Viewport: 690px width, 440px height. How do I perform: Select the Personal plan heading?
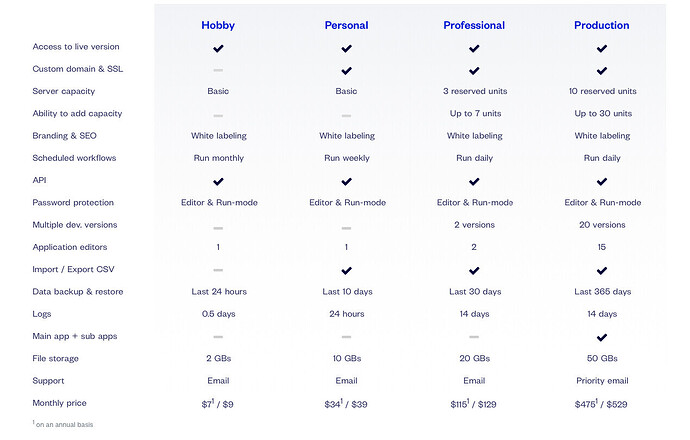(346, 26)
